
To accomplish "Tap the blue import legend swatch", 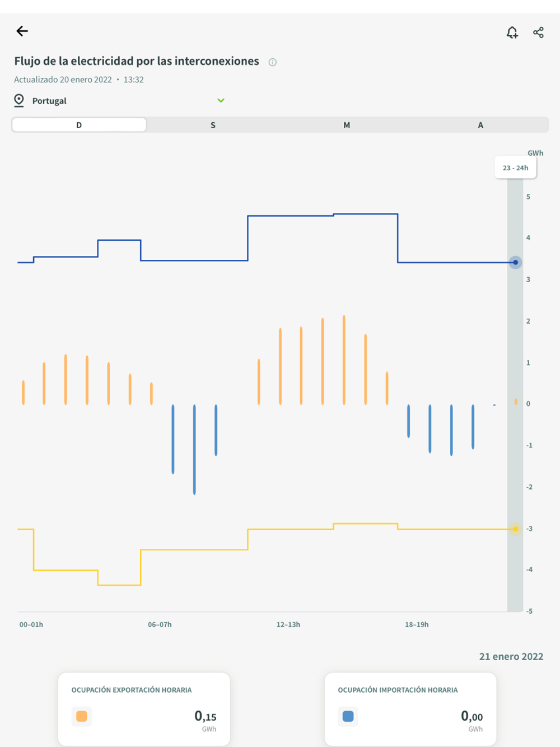I will pos(348,716).
